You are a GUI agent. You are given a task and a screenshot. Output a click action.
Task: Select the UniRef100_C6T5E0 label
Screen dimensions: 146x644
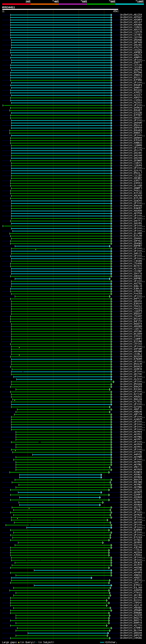(131, 35)
